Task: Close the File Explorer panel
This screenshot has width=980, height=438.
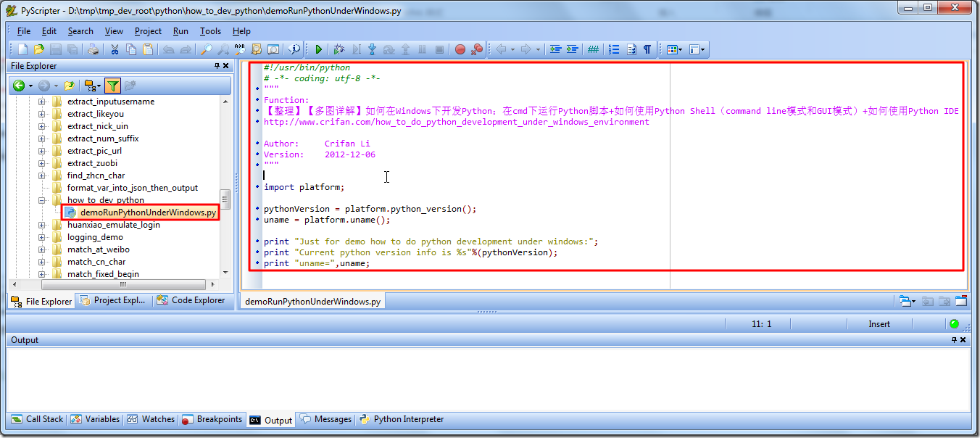Action: pyautogui.click(x=225, y=66)
